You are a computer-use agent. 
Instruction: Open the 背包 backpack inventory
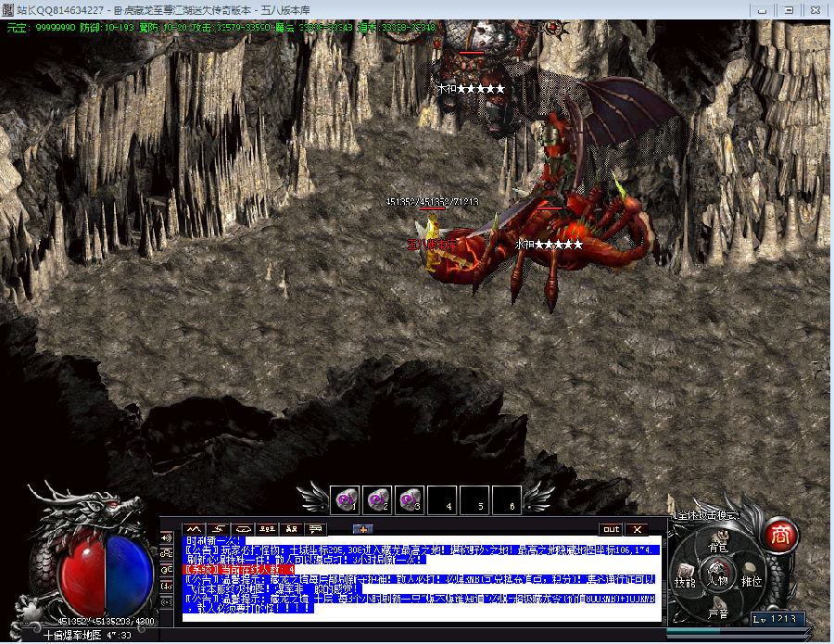(x=718, y=544)
